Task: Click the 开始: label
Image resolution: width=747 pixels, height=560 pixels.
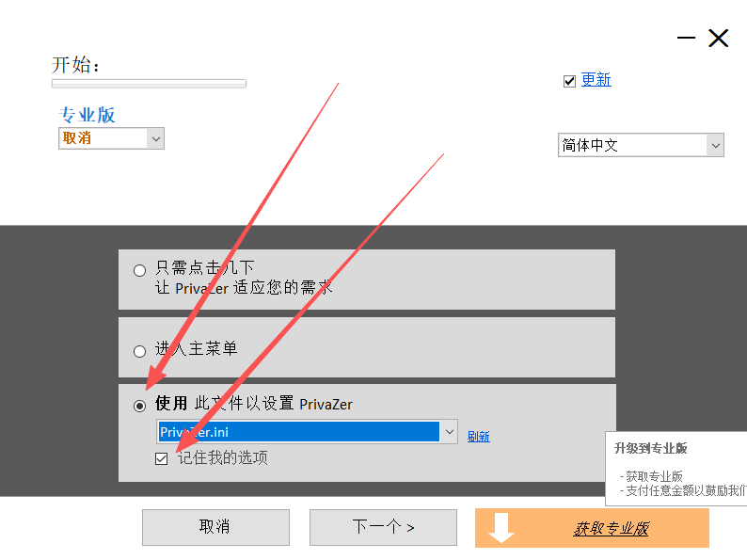Action: (76, 65)
